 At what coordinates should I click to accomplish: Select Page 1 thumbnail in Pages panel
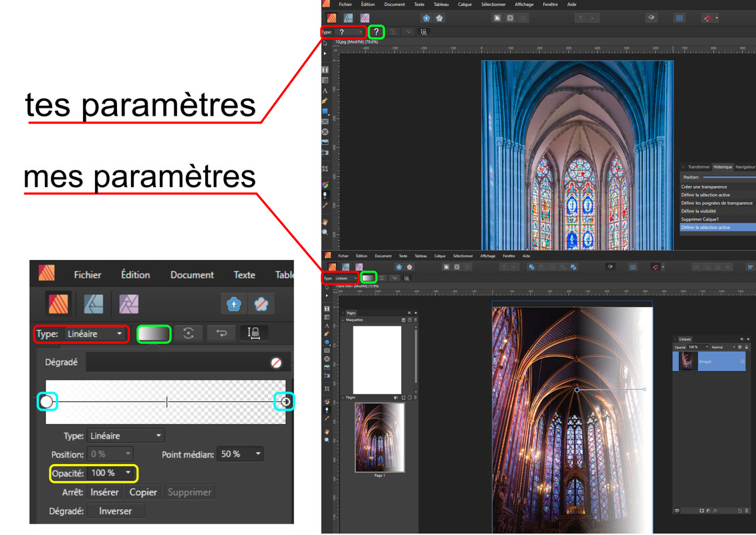tap(380, 437)
